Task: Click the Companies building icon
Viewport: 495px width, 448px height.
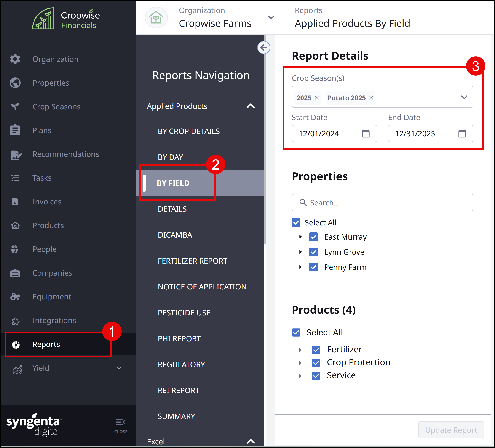Action: pyautogui.click(x=15, y=273)
